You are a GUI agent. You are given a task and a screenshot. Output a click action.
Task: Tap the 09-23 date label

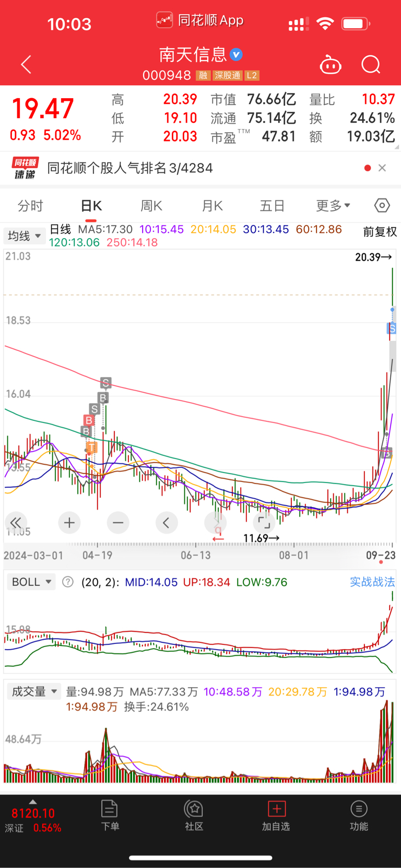coord(381,555)
